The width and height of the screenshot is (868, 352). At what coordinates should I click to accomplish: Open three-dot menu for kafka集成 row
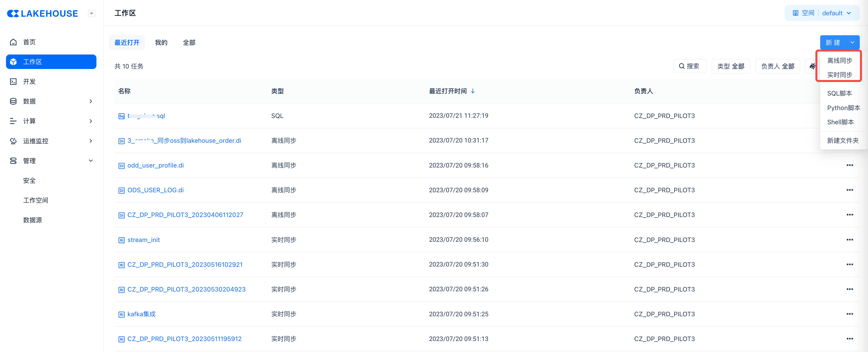coord(849,314)
